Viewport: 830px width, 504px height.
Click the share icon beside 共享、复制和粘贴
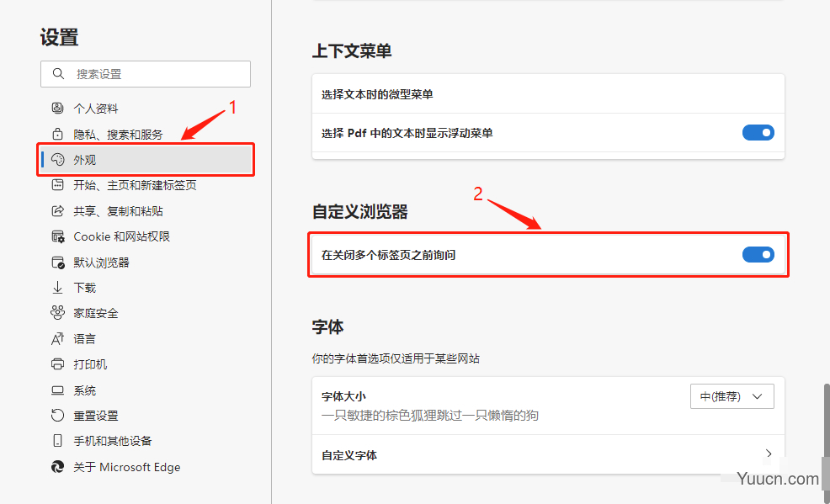click(x=57, y=210)
